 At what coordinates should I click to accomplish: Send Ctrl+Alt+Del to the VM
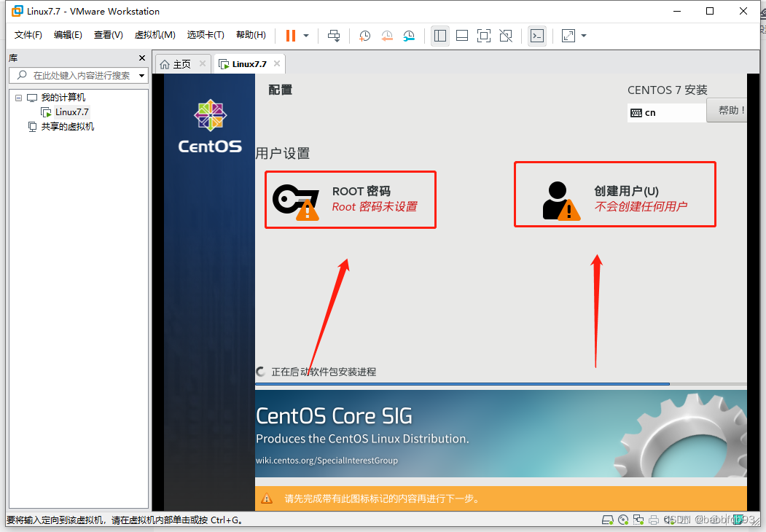click(x=334, y=36)
